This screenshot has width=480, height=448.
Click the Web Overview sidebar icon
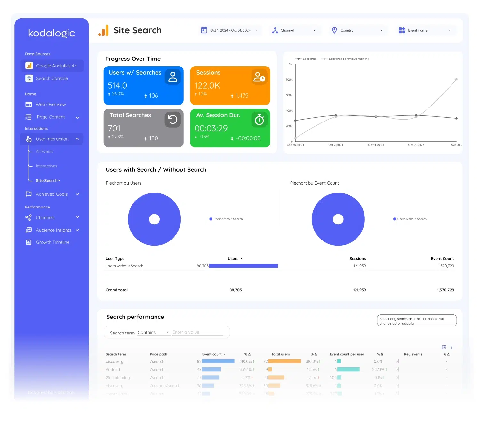28,105
